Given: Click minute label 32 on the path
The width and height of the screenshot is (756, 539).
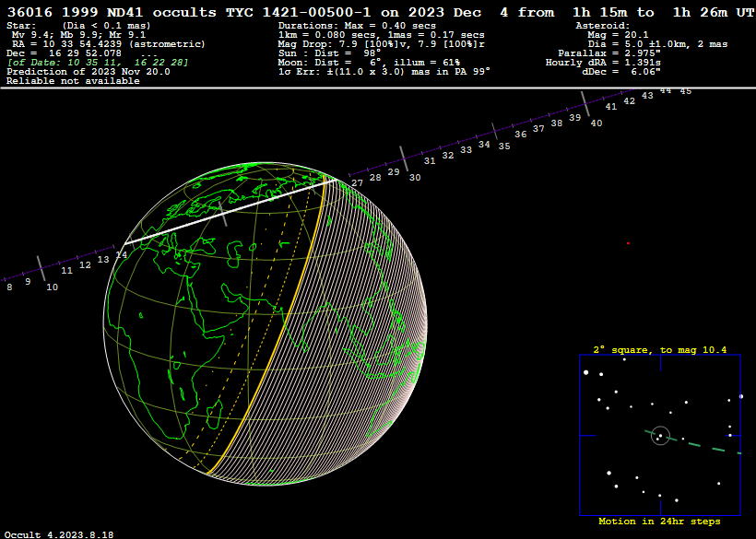Looking at the screenshot, I should [x=448, y=155].
